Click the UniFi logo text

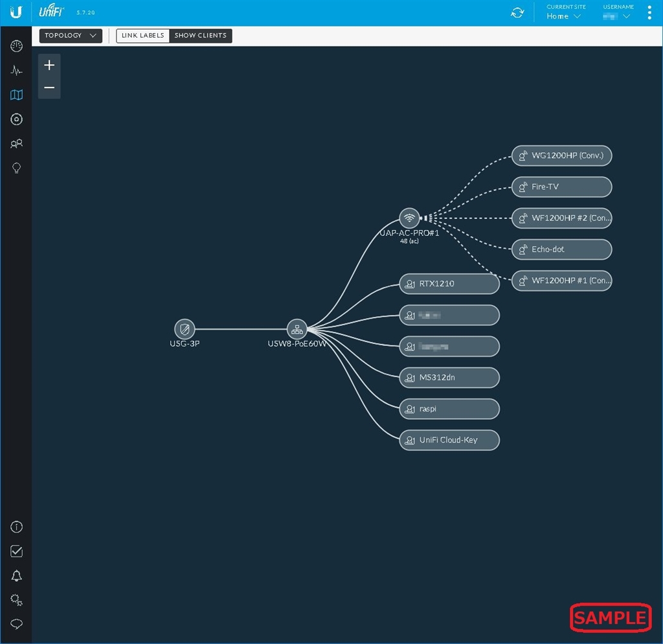pyautogui.click(x=51, y=10)
